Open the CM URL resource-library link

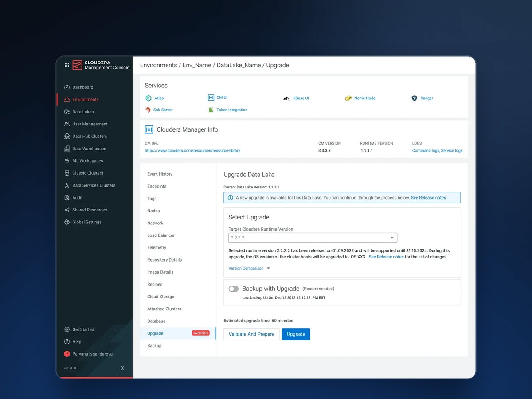pyautogui.click(x=192, y=151)
